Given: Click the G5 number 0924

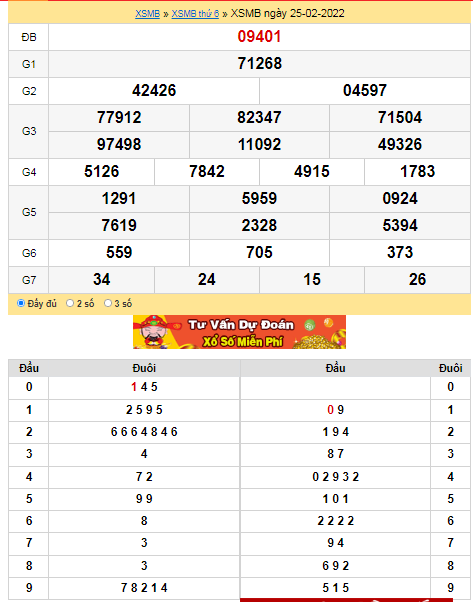Looking at the screenshot, I should 400,198.
